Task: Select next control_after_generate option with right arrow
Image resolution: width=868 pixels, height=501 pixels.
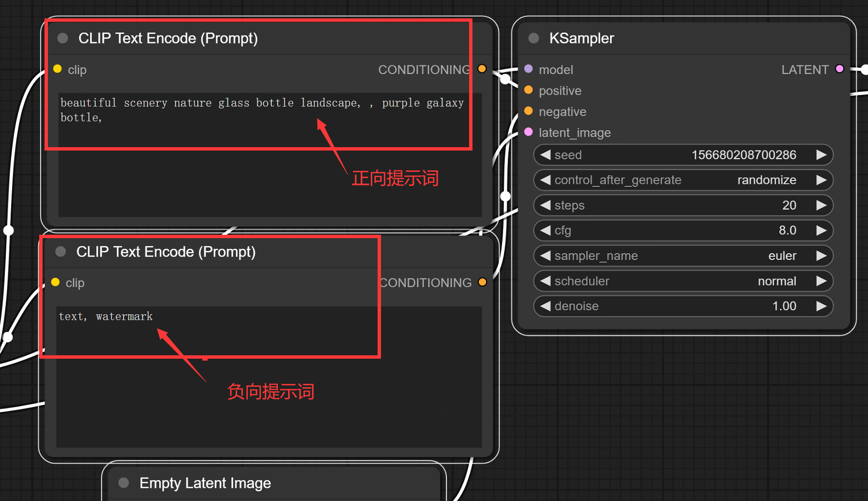Action: pos(822,180)
